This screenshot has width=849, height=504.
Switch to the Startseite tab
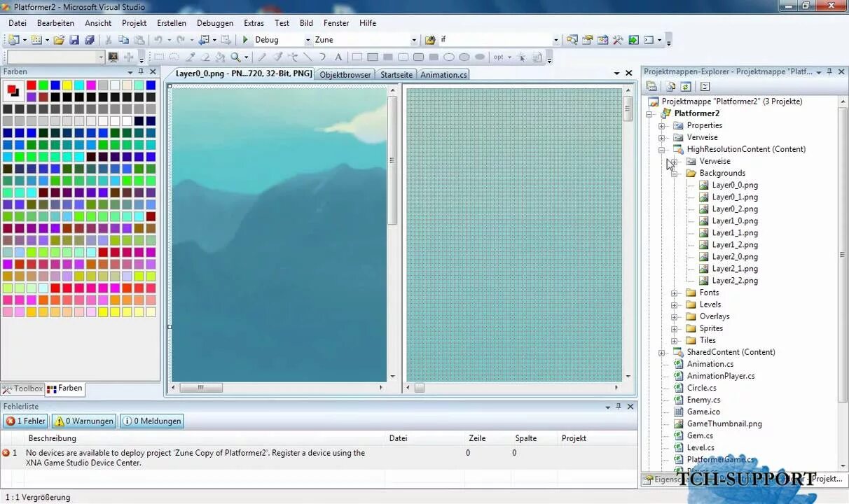[396, 75]
